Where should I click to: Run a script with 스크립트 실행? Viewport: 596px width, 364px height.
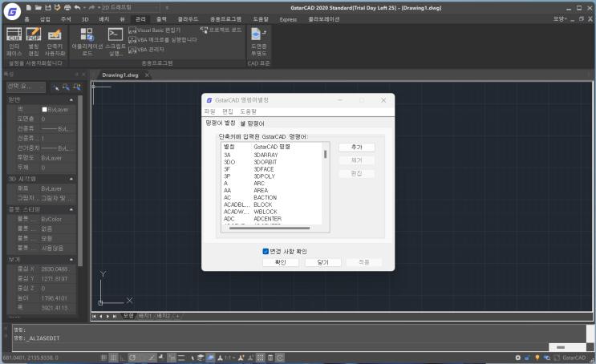(116, 42)
